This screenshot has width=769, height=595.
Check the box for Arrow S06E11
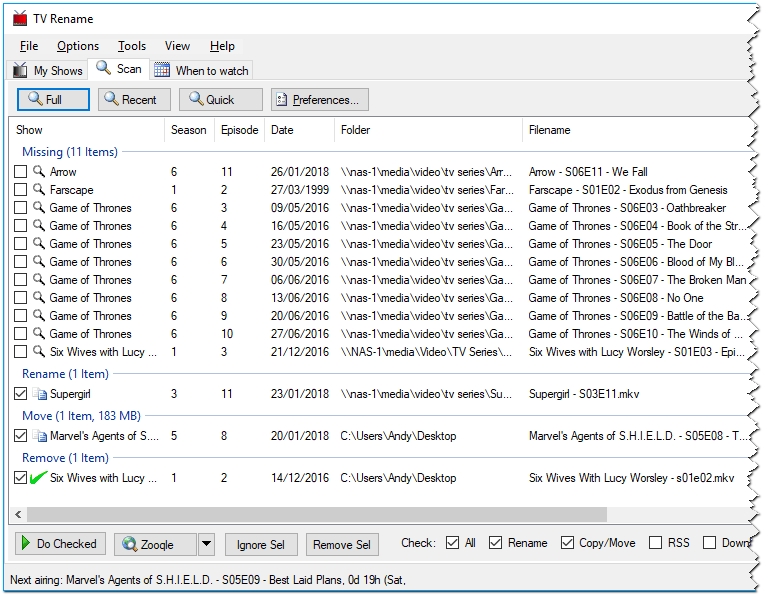21,172
